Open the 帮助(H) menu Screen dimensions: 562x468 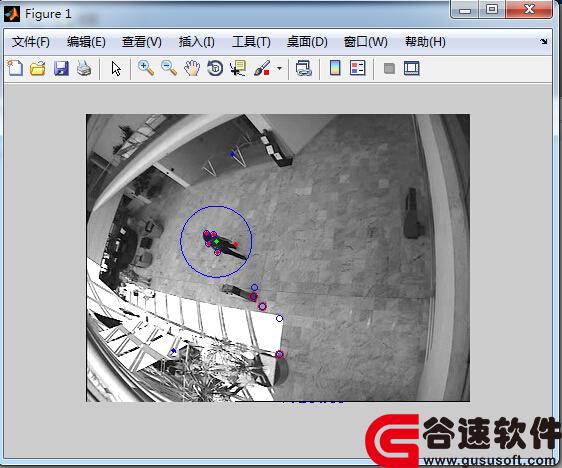tap(425, 42)
